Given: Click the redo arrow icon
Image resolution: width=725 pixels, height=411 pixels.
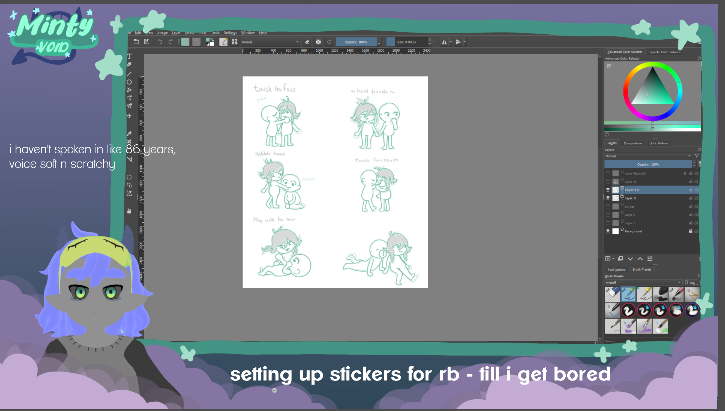Looking at the screenshot, I should [x=170, y=42].
